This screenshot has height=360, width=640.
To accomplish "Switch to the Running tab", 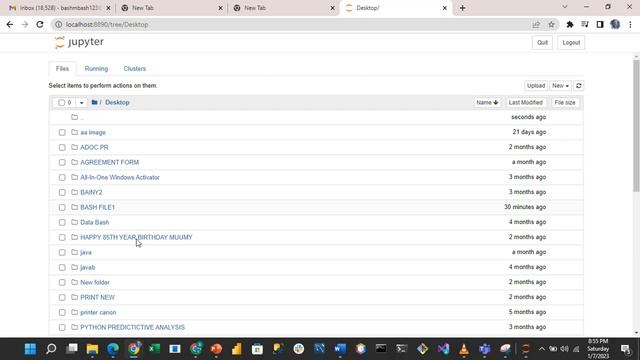I will click(x=96, y=69).
